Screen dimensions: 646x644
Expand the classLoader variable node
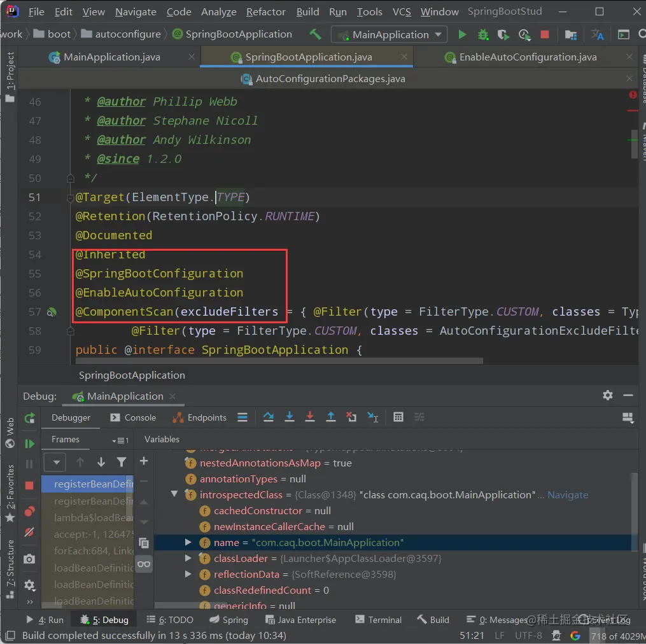pos(188,558)
